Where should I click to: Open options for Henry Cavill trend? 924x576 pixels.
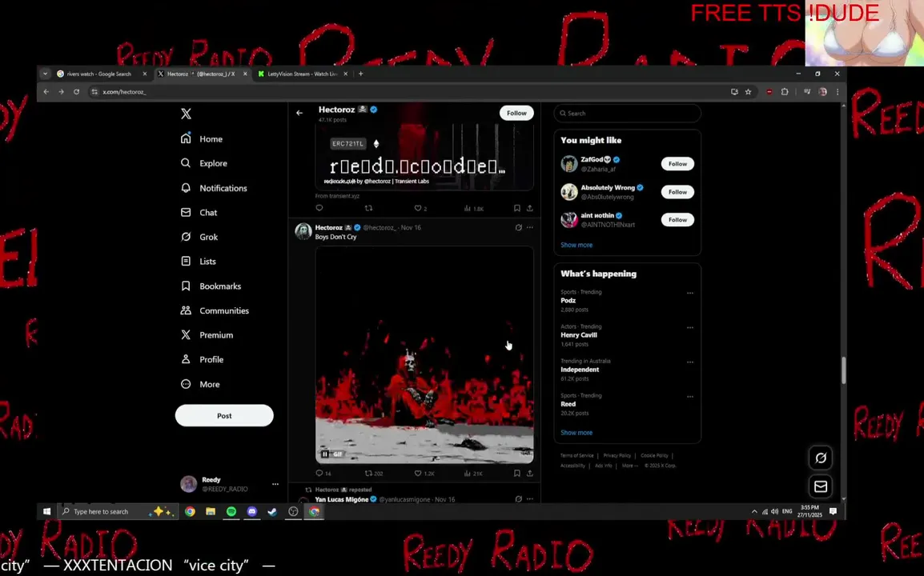(690, 327)
